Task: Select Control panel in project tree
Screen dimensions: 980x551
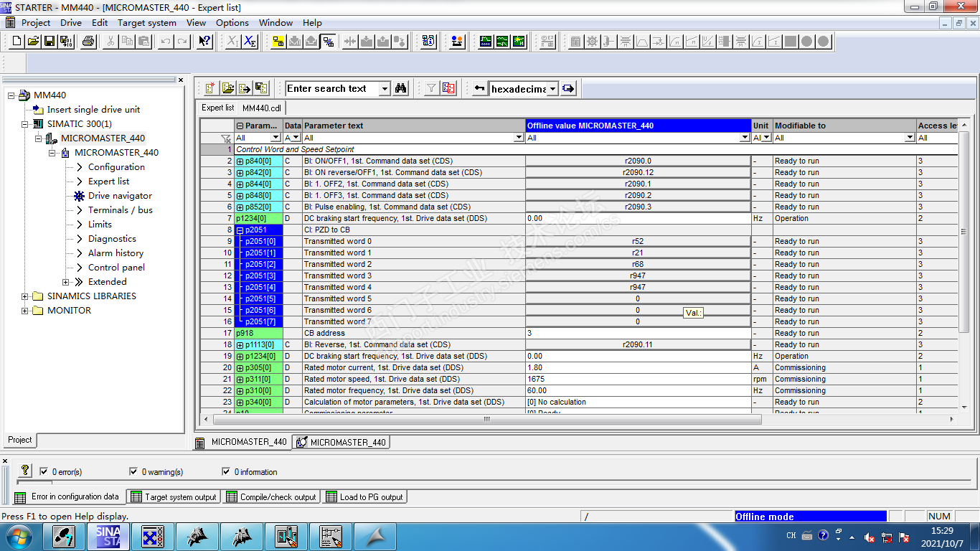Action: click(116, 268)
